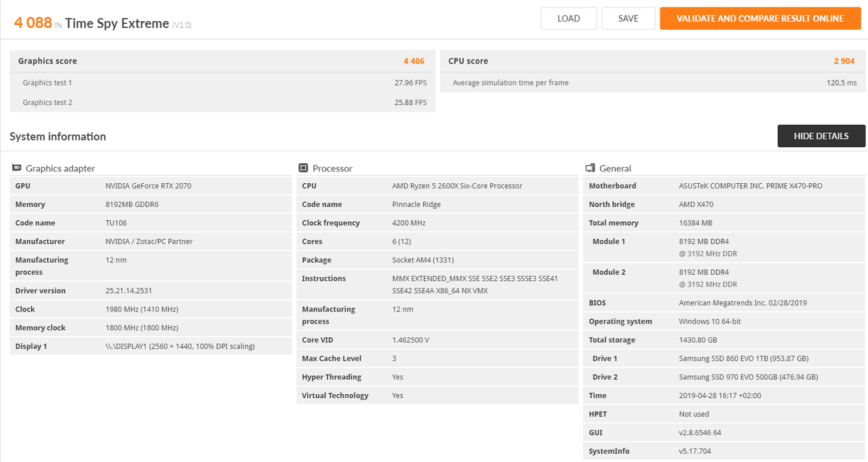Select Total storage 1430.80 GB

coord(698,340)
